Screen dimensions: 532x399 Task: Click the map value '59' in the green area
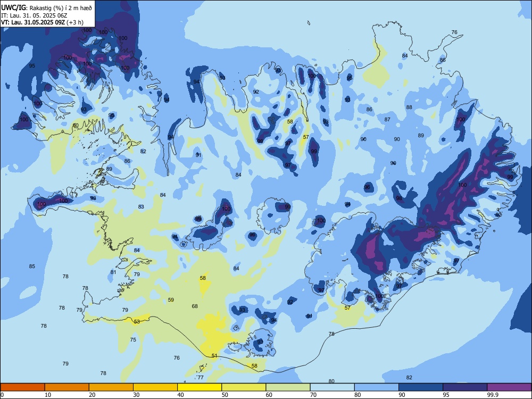tap(171, 300)
